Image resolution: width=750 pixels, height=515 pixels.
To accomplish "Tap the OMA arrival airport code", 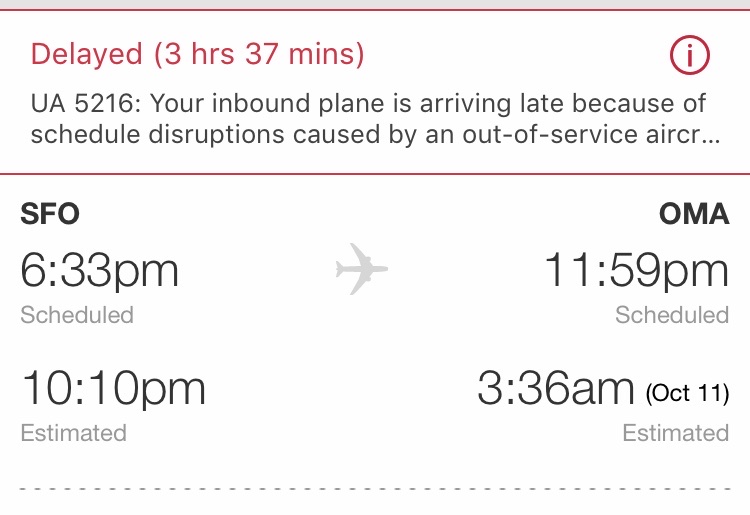I will (693, 214).
